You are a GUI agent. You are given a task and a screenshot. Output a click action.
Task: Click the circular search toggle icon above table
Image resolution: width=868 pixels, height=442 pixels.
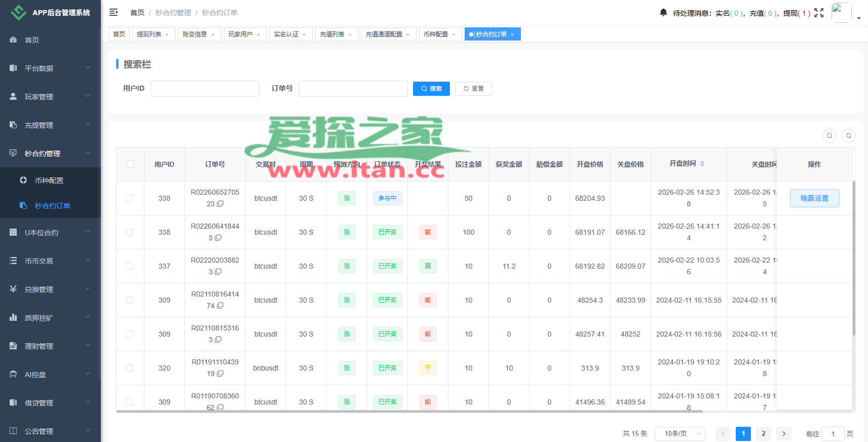coord(829,136)
